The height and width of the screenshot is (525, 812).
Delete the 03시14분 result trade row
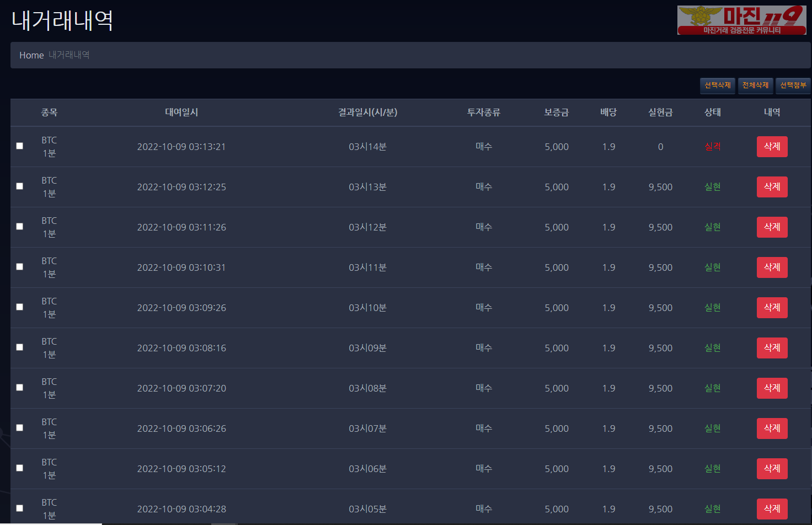(x=772, y=147)
